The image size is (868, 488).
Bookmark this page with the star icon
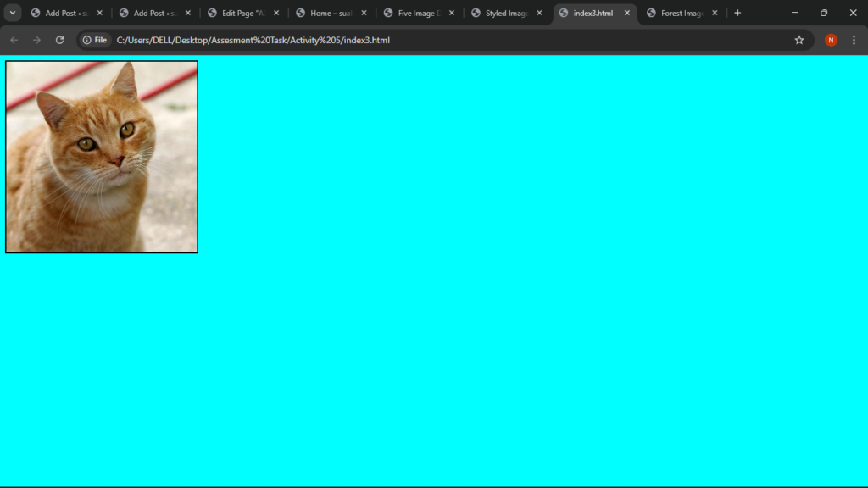pos(798,40)
